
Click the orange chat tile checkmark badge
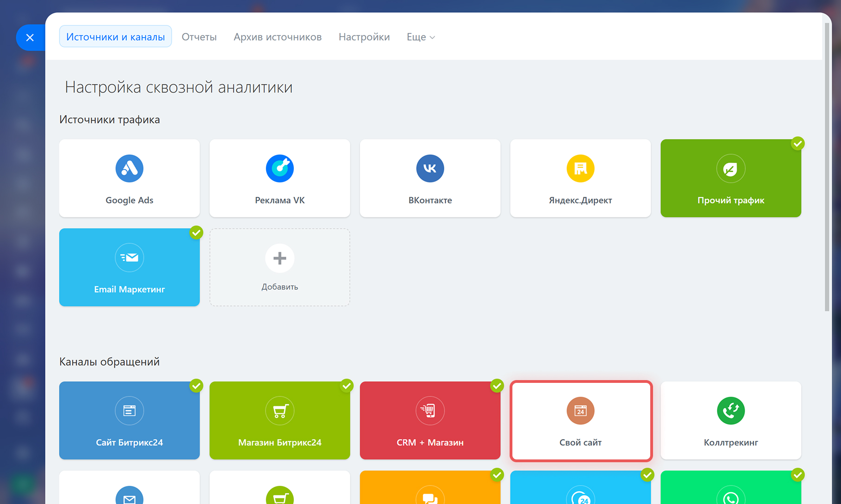point(497,475)
